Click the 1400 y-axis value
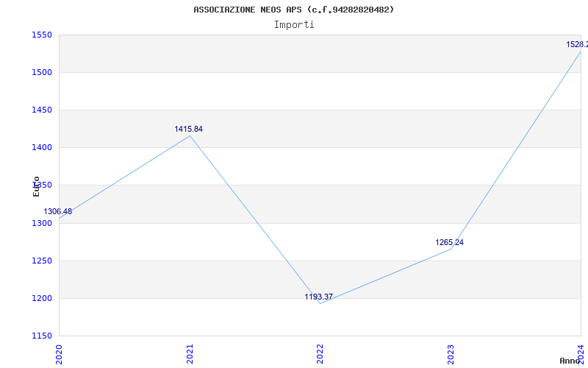This screenshot has height=368, width=588. coord(42,148)
